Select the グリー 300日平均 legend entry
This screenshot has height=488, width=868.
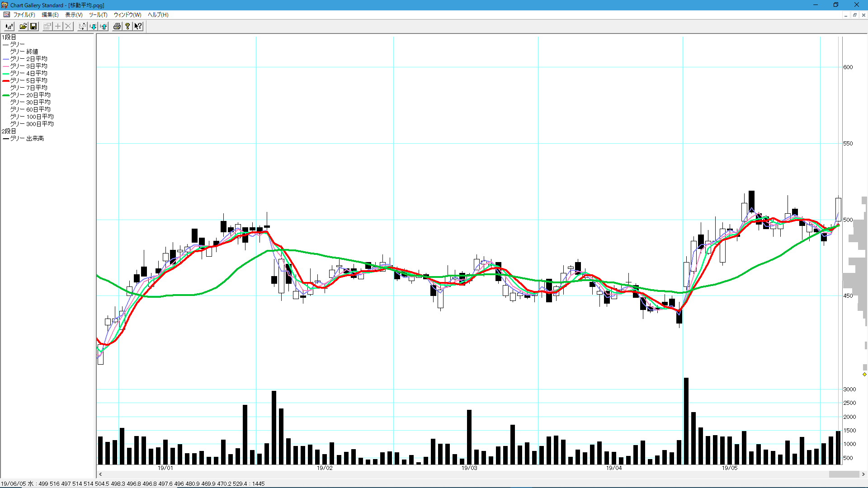coord(32,124)
